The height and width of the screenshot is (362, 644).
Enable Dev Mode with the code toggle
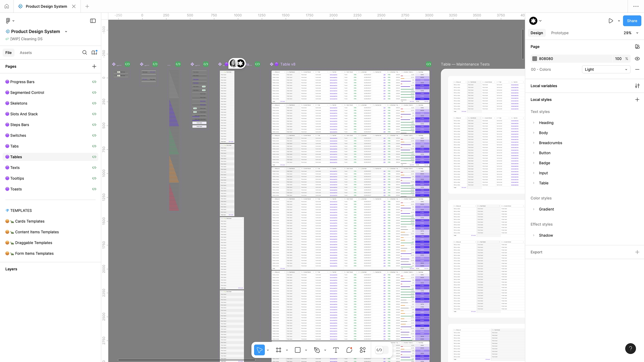click(379, 350)
